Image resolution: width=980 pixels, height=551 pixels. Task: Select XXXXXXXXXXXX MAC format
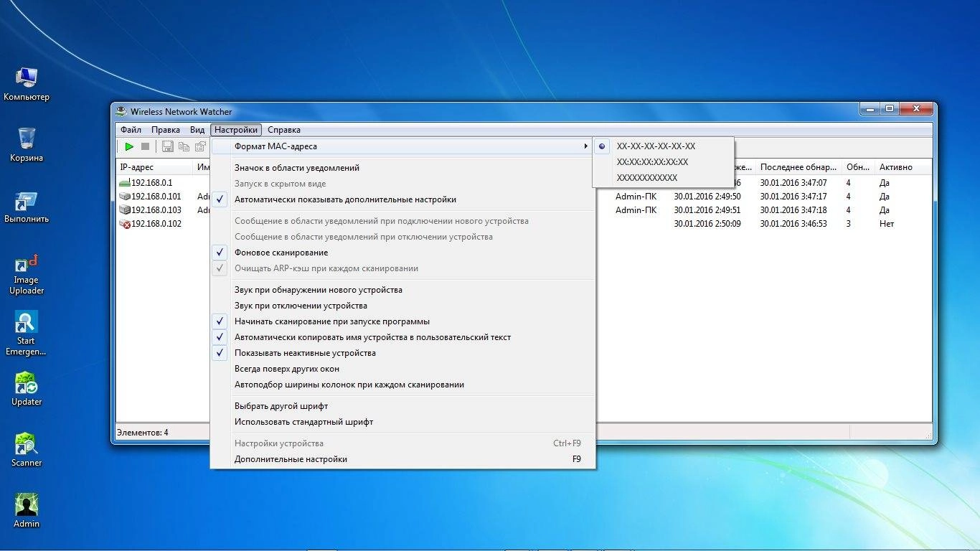click(663, 178)
